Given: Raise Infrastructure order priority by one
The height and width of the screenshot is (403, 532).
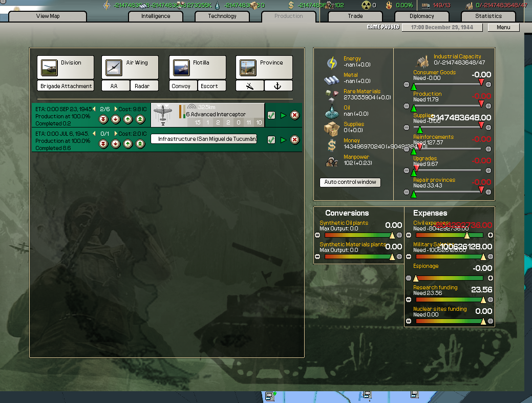Looking at the screenshot, I should [x=128, y=144].
